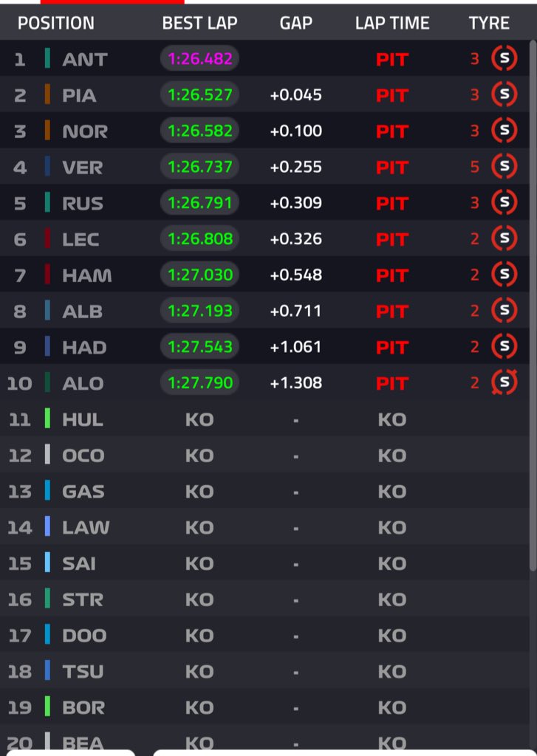Click Antonelli's soft tyre icon
The width and height of the screenshot is (537, 756).
[504, 58]
